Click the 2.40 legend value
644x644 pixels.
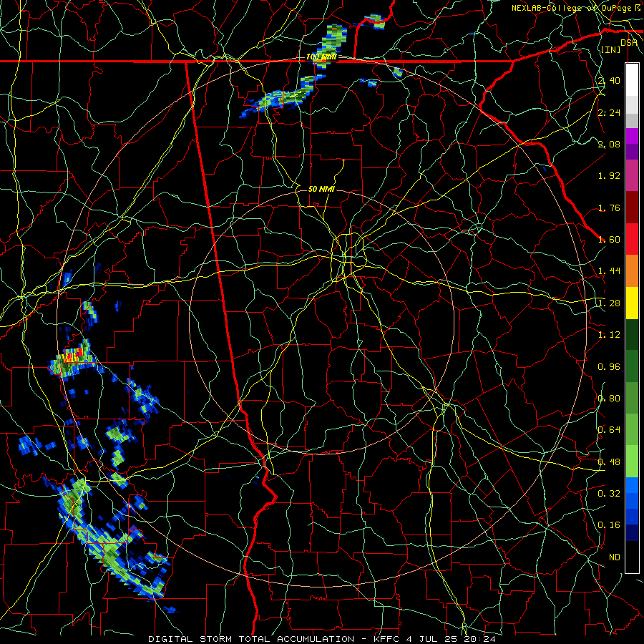(x=609, y=80)
